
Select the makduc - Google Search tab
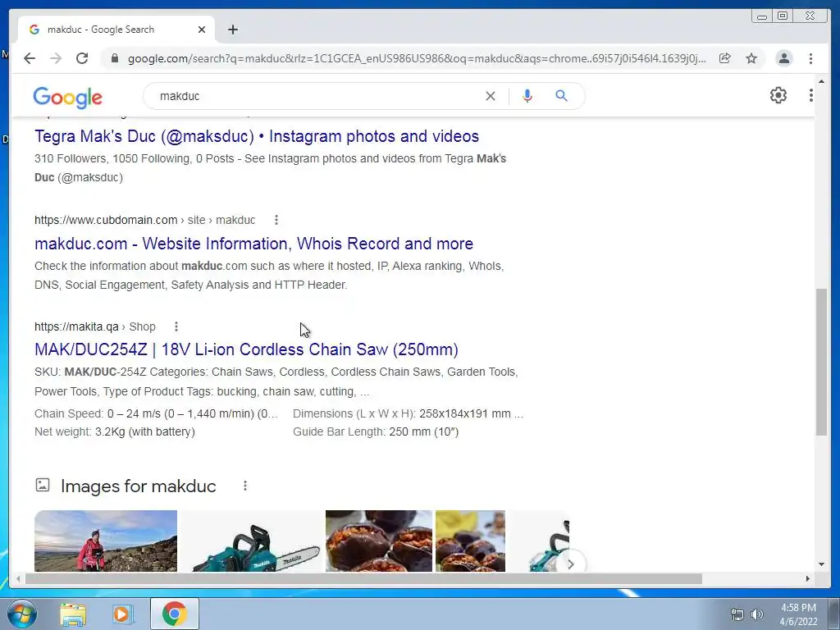pyautogui.click(x=116, y=30)
